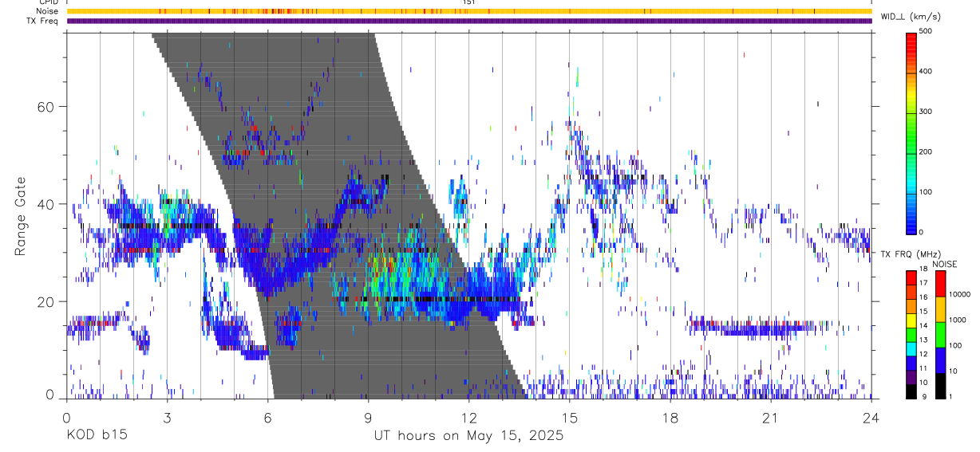Click the '1000' noise legend label

tap(958, 320)
